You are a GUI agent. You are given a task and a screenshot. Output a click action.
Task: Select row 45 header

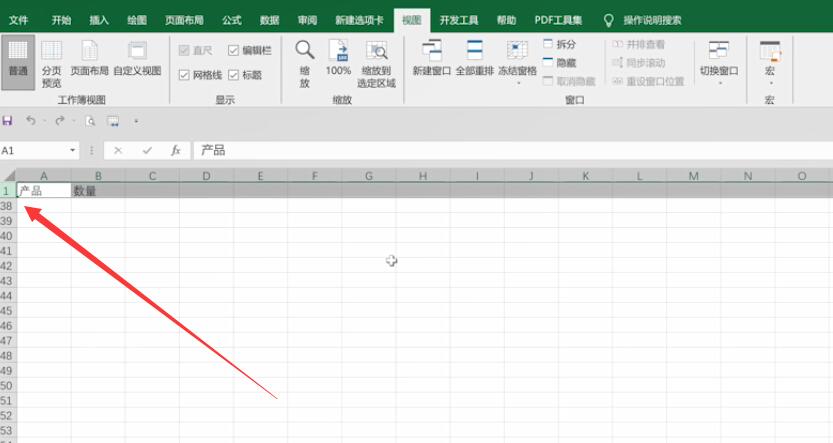point(7,310)
